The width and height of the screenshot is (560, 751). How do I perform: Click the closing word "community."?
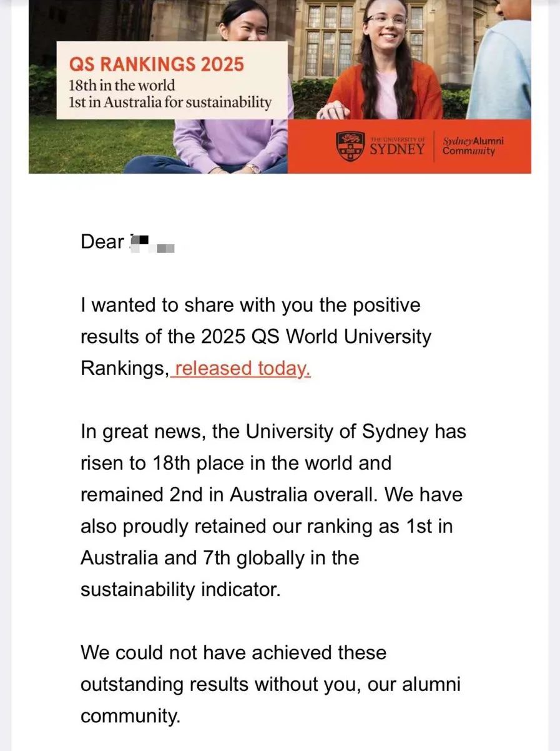[130, 716]
